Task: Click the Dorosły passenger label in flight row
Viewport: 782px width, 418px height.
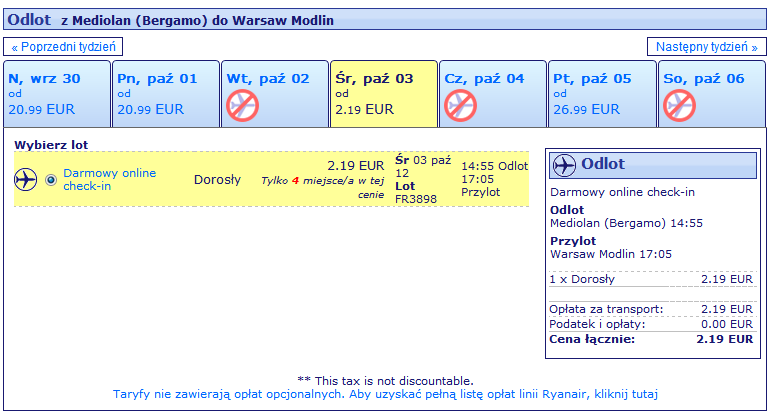Action: pyautogui.click(x=217, y=180)
